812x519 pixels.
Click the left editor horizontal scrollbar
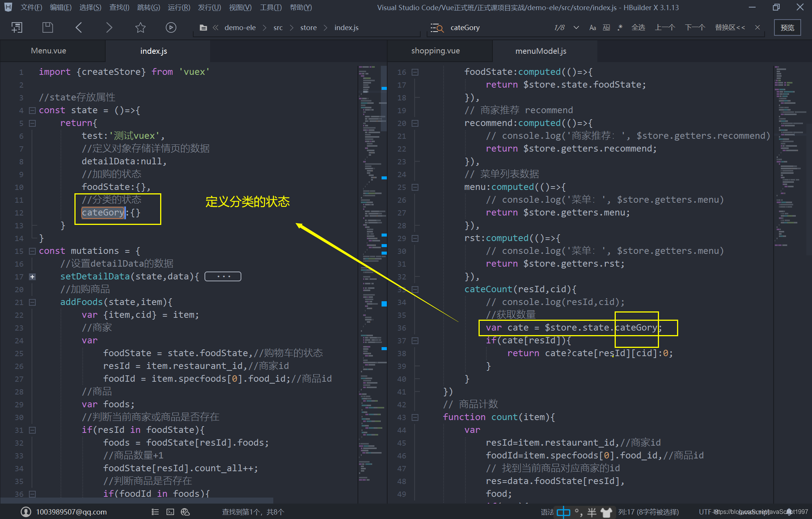click(137, 501)
